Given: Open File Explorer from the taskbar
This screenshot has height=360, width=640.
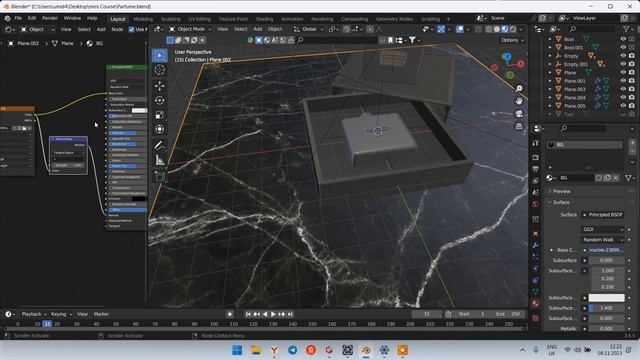Looking at the screenshot, I should pyautogui.click(x=256, y=350).
